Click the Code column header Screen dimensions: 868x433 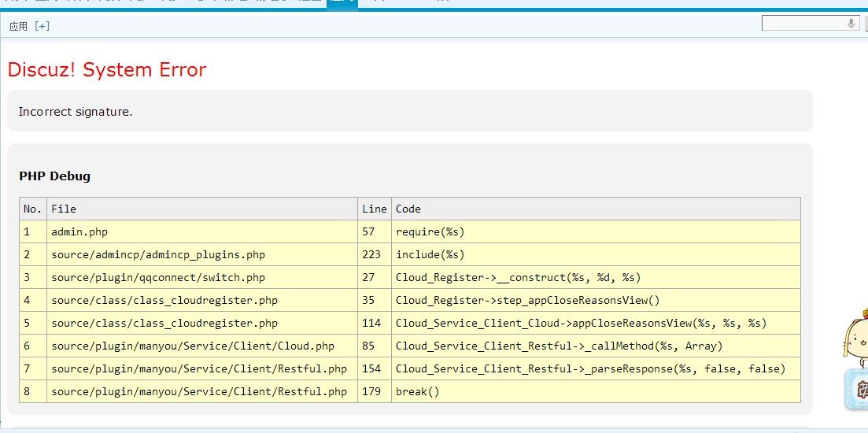coord(408,209)
